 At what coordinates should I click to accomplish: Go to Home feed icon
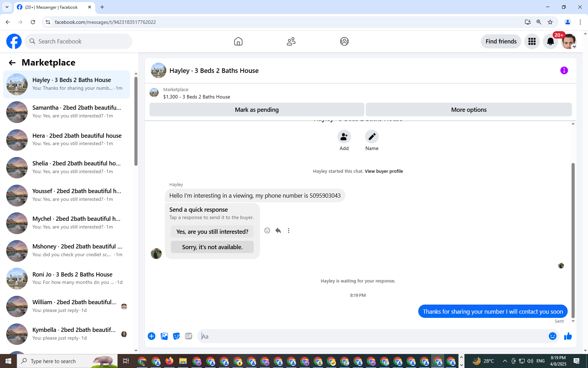[x=238, y=41]
